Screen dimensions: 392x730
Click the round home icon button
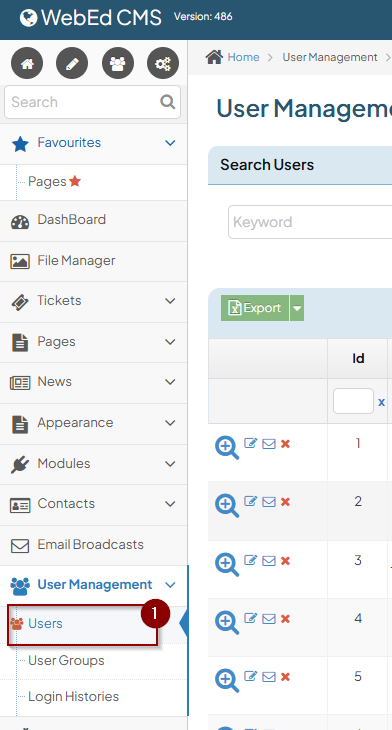click(27, 63)
